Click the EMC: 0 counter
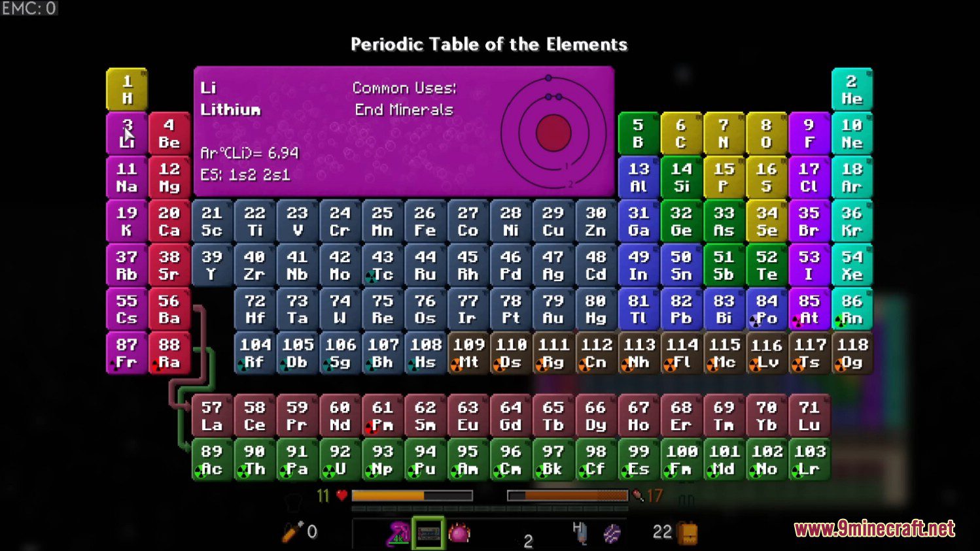Viewport: 980px width, 551px height. (29, 8)
